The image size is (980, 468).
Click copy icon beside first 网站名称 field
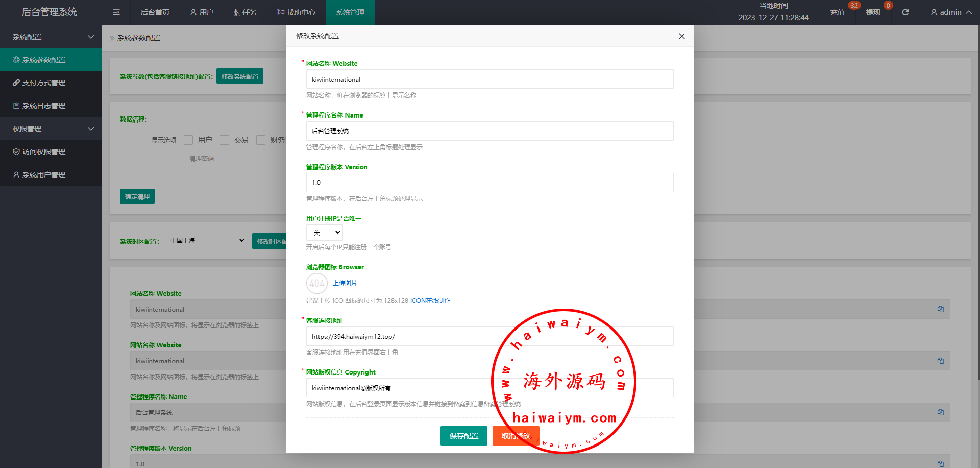pyautogui.click(x=940, y=309)
